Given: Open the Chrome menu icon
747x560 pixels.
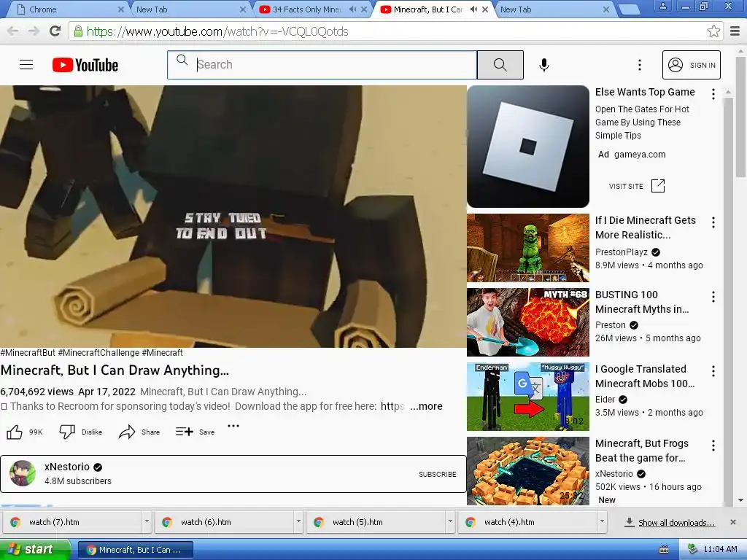Looking at the screenshot, I should coord(735,31).
